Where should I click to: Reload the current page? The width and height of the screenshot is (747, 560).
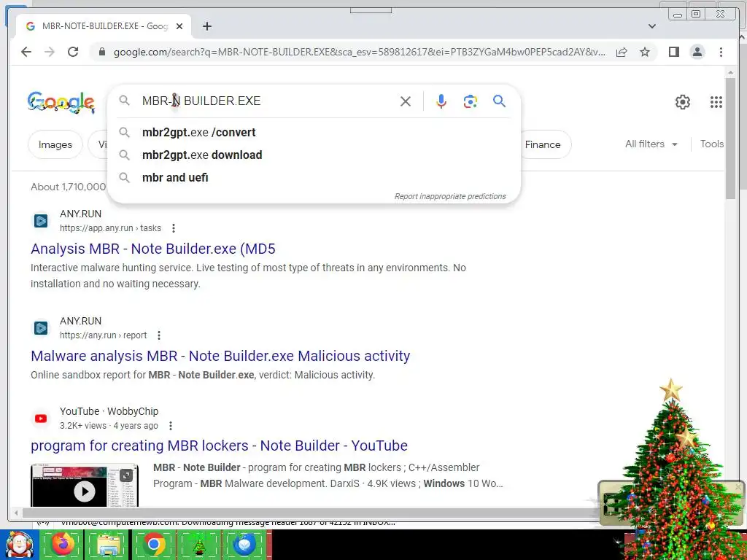point(73,52)
